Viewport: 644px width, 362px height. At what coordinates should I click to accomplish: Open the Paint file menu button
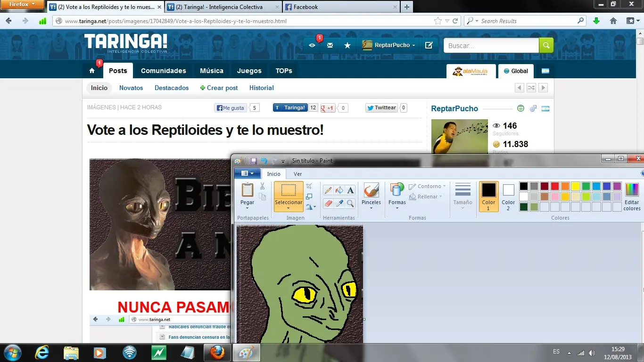247,173
